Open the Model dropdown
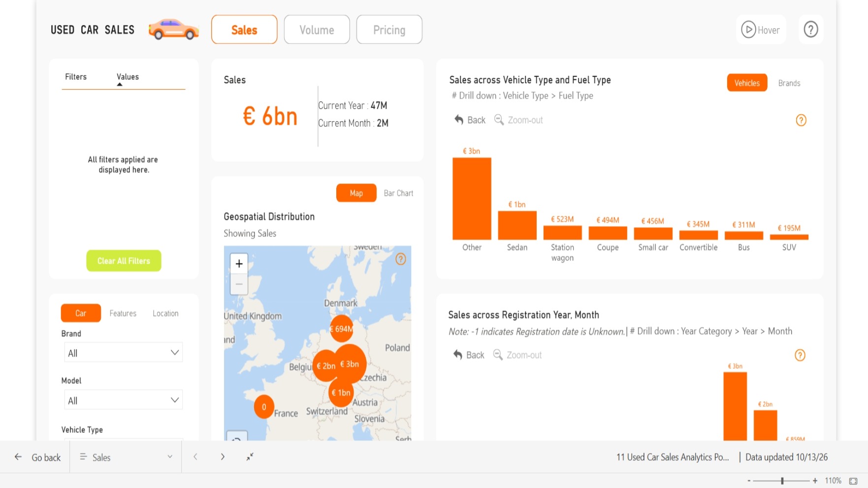The height and width of the screenshot is (488, 868). (124, 400)
